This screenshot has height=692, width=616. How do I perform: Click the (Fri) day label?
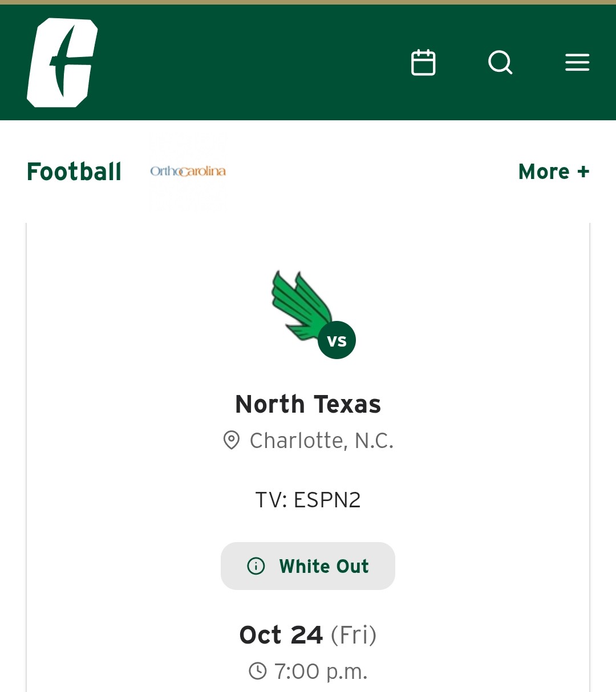354,635
